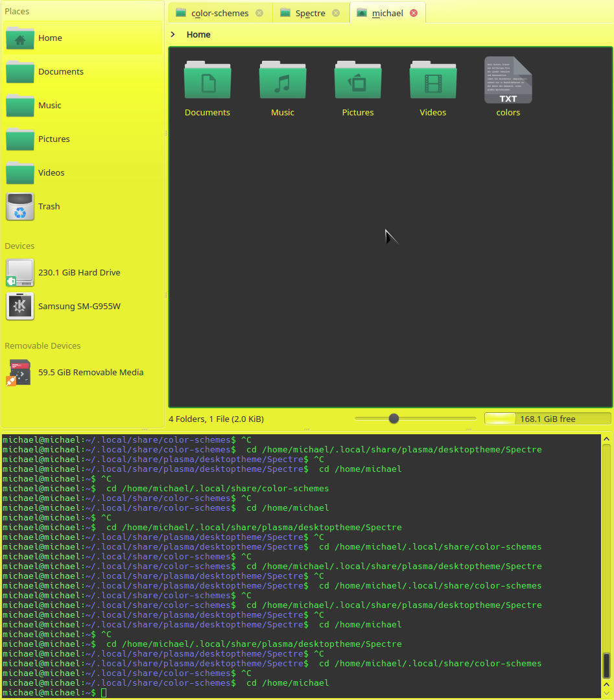Viewport: 614px width, 700px height.
Task: Click the 168.1 GiB free space bar
Action: coord(548,419)
